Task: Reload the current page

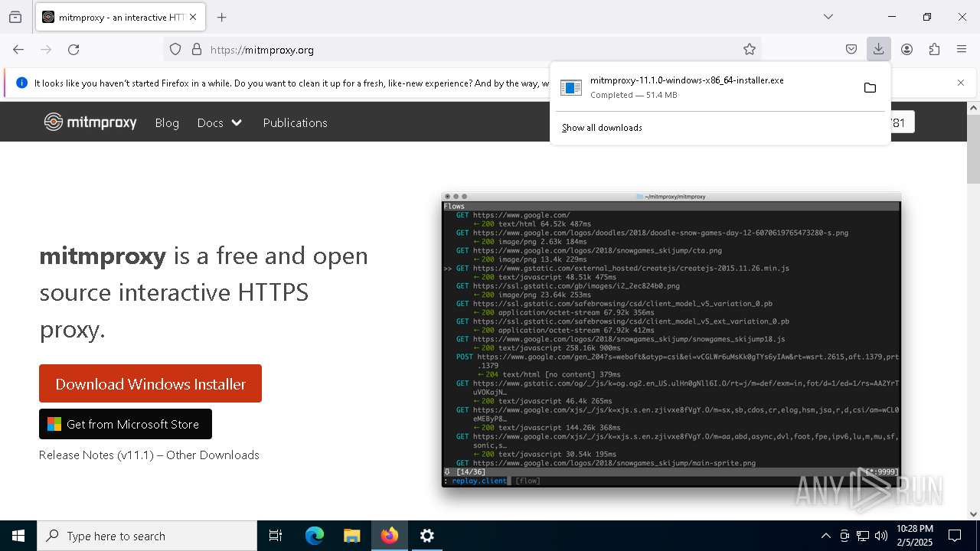Action: pyautogui.click(x=73, y=50)
